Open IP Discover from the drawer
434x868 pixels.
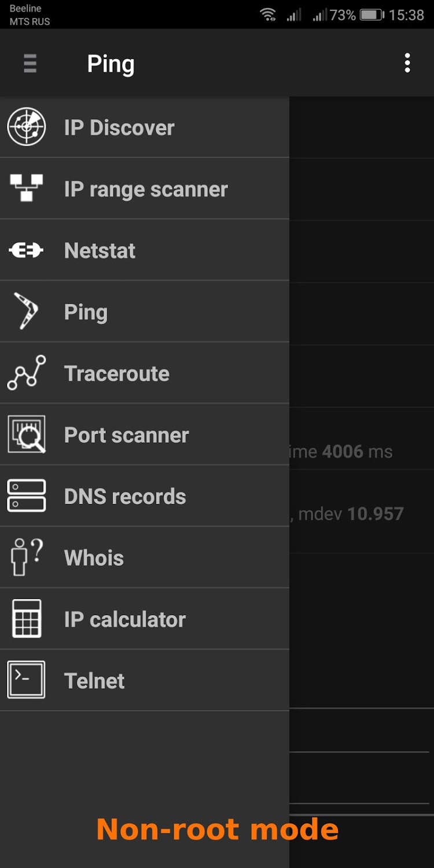(x=119, y=128)
